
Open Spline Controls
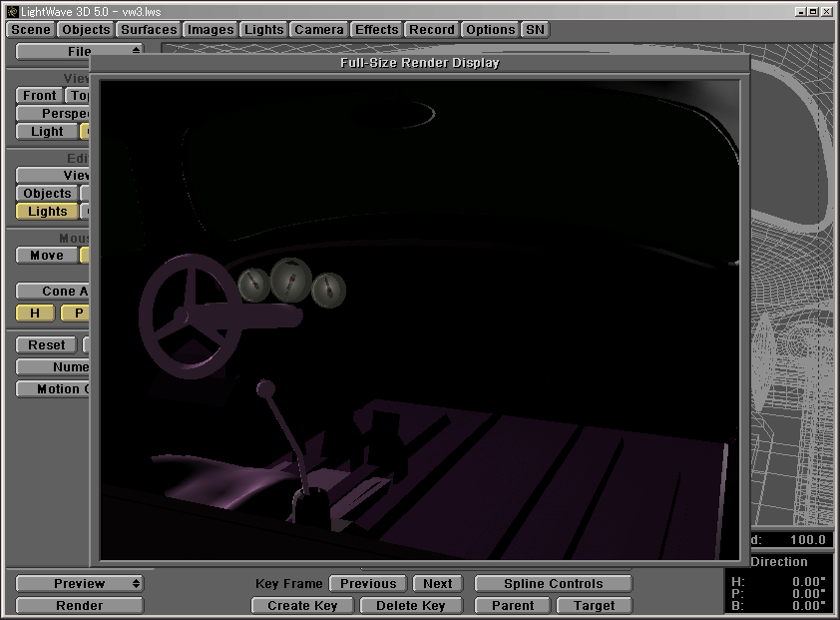[554, 584]
